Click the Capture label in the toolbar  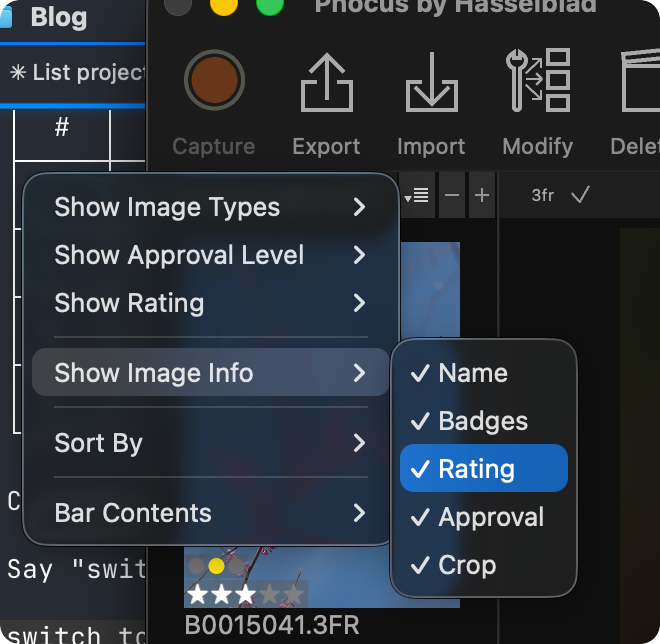tap(214, 147)
